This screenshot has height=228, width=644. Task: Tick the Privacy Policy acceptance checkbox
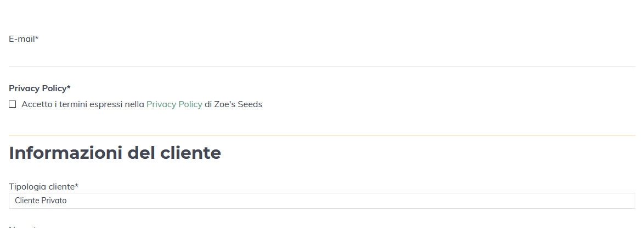[13, 104]
